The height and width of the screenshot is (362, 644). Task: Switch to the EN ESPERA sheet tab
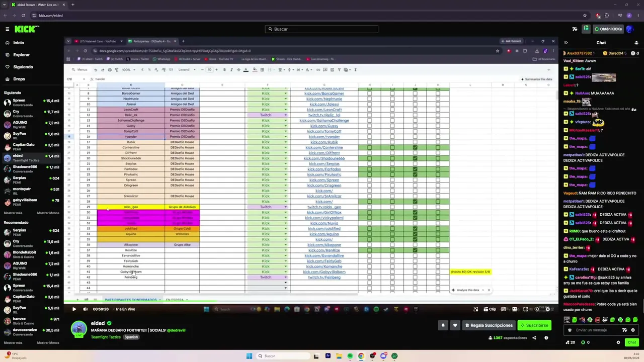(176, 300)
